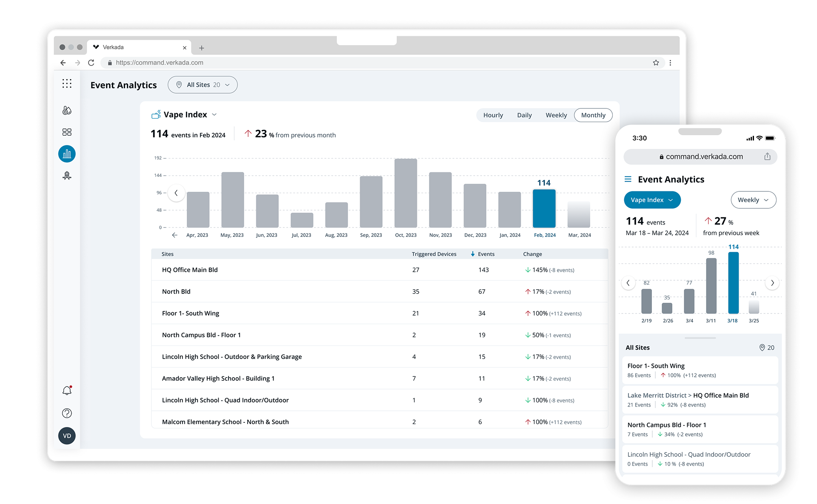Sort by the Change column header
The width and height of the screenshot is (817, 504).
532,254
